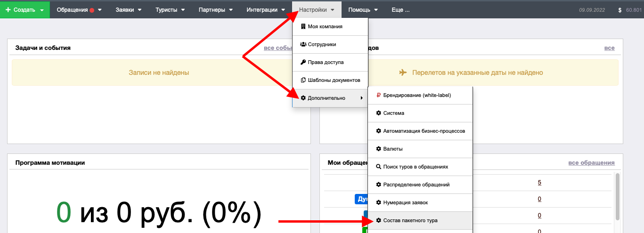Click Перелетов на указанные даты не найдено
This screenshot has width=644, height=233.
477,72
